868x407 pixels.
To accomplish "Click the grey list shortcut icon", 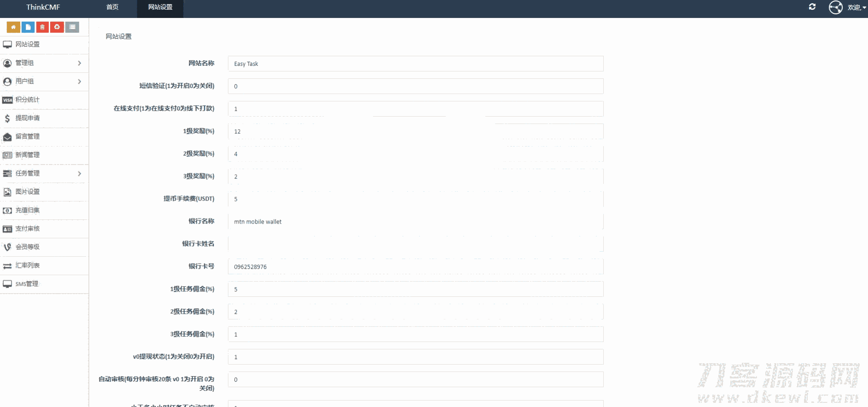I will click(72, 27).
